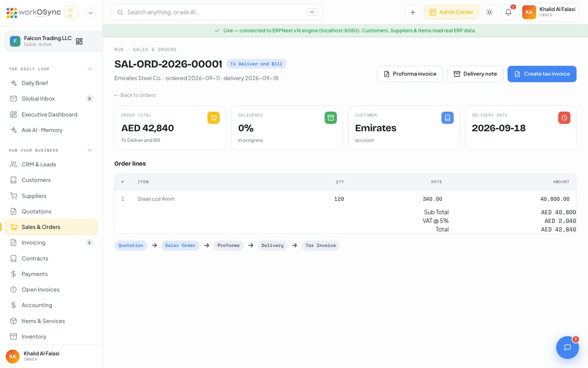Open the Admin Center
Viewport: 588px width, 368px height.
[451, 12]
